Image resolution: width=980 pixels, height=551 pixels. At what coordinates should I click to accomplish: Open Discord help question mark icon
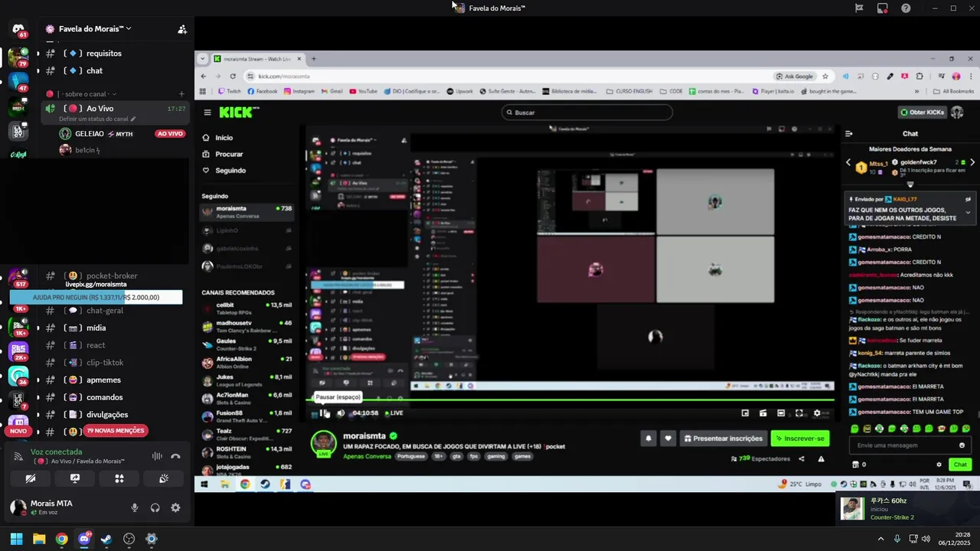[906, 8]
